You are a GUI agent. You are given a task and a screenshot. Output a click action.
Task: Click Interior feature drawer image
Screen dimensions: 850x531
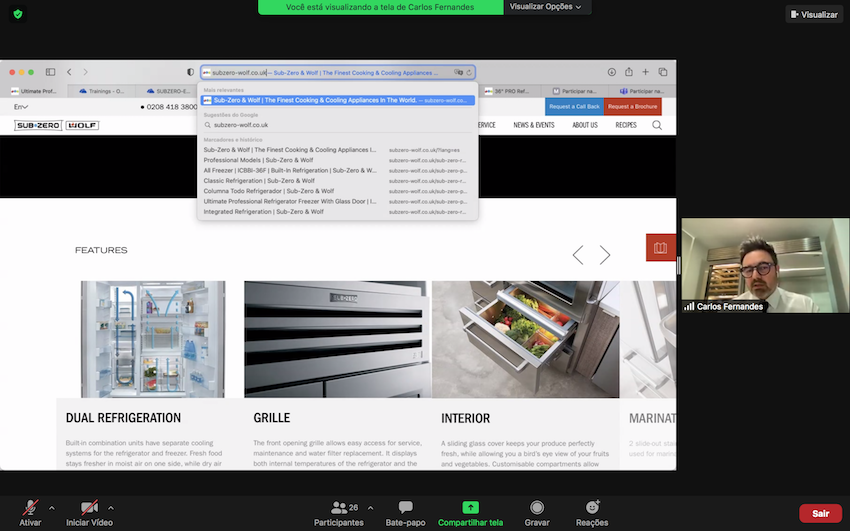pos(525,339)
